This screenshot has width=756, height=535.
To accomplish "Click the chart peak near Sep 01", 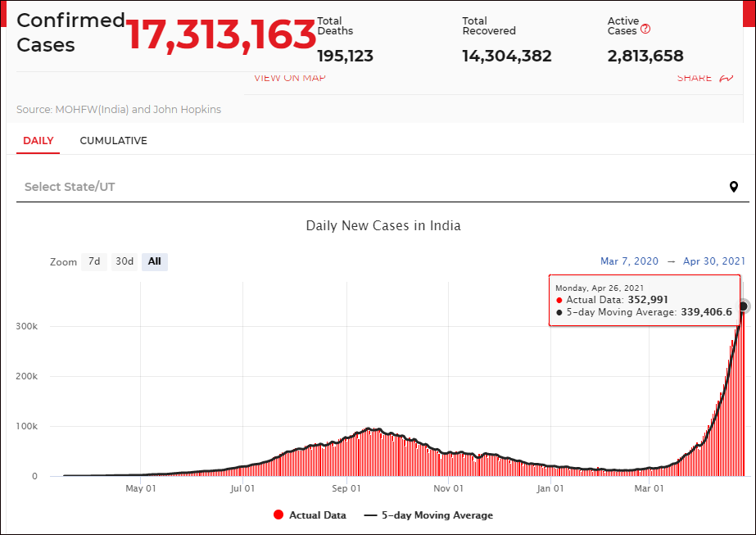I will pos(369,428).
